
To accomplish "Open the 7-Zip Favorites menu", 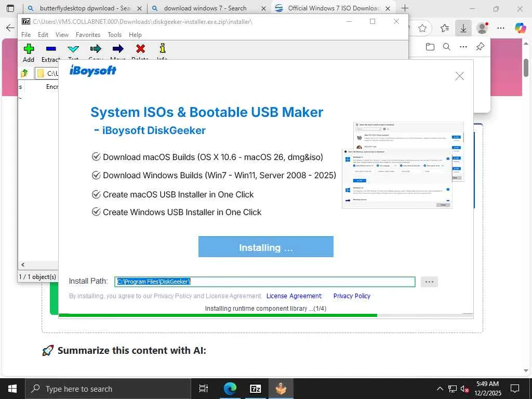I will coord(88,35).
